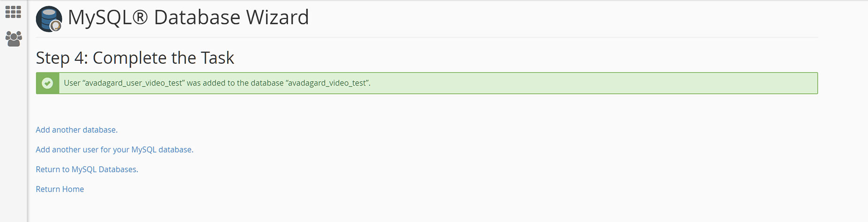Add another database
The height and width of the screenshot is (222, 868).
click(76, 130)
